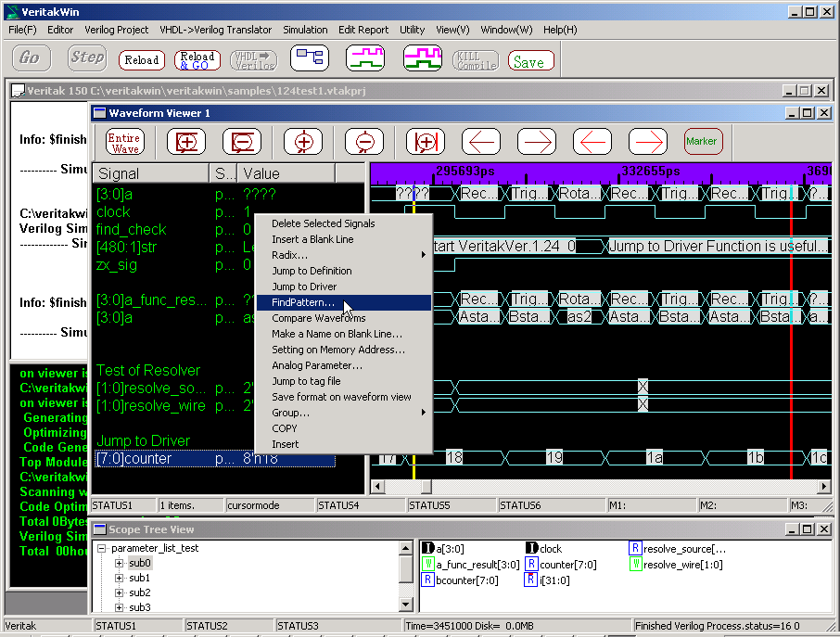
Task: Click the second left arrow button
Action: [592, 142]
